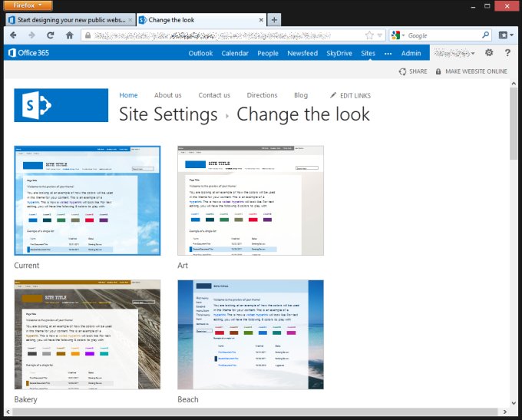The width and height of the screenshot is (522, 420).
Task: Open Newsfeed in the Office 365 bar
Action: [x=302, y=53]
